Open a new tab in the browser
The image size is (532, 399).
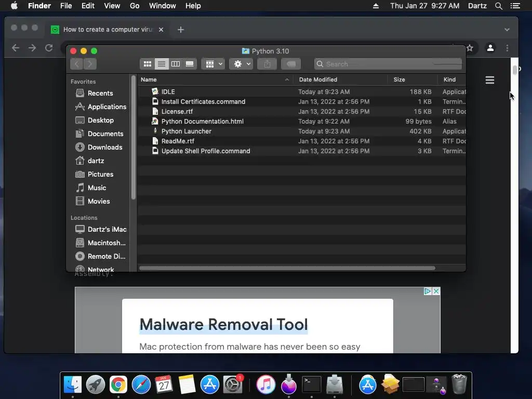pos(181,30)
